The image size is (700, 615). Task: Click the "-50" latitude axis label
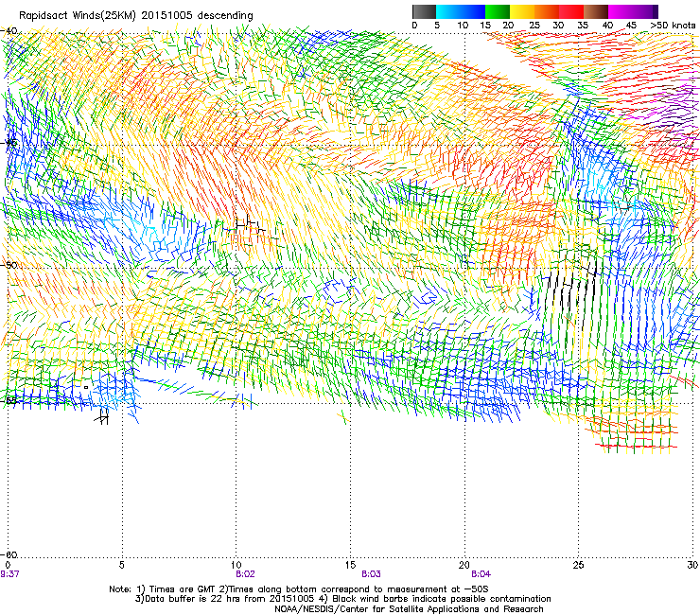(9, 265)
